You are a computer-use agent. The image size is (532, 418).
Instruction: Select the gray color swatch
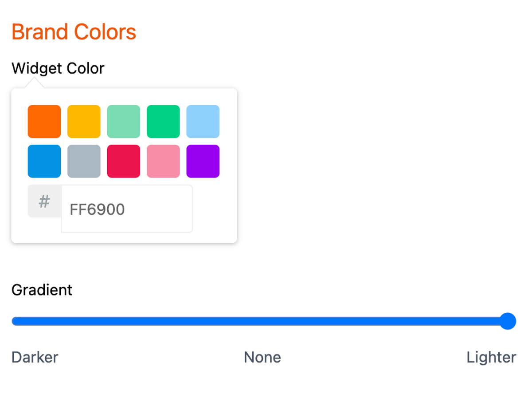(84, 161)
